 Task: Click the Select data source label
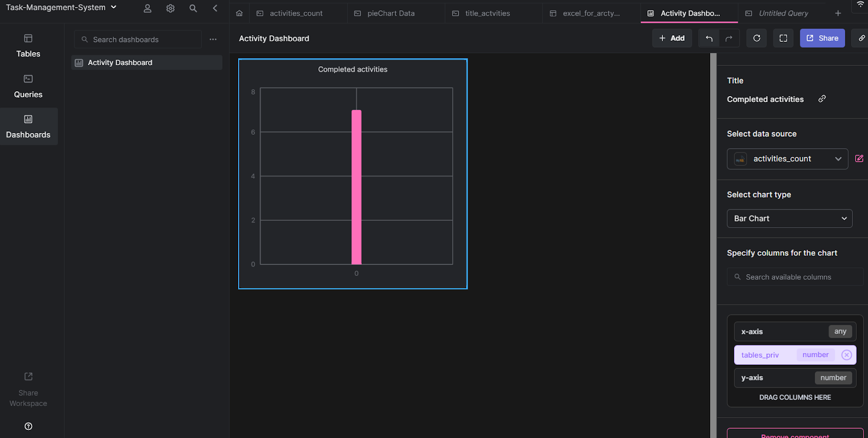(762, 134)
